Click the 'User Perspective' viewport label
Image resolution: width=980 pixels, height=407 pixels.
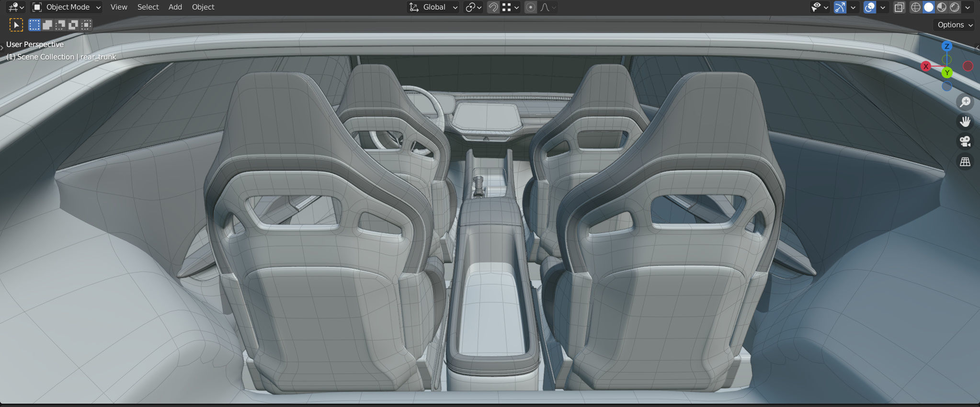(35, 44)
